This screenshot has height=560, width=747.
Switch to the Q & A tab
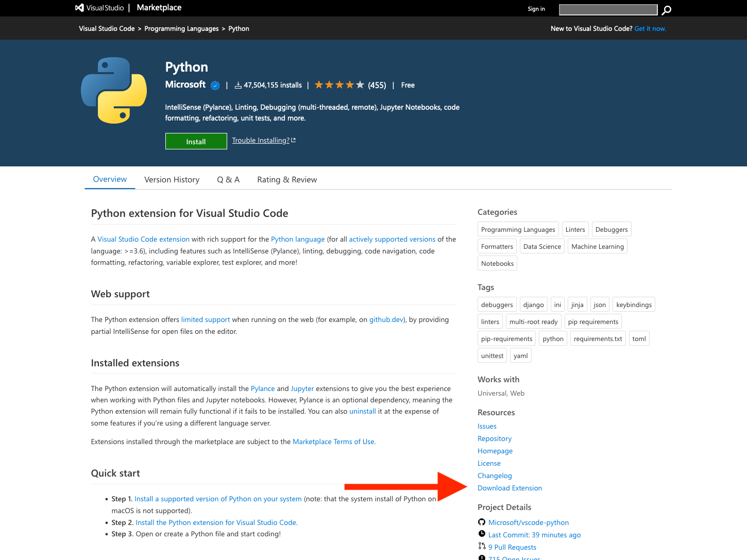228,180
